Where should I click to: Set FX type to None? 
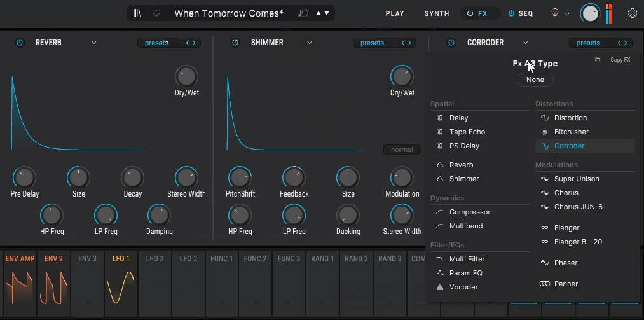point(535,80)
